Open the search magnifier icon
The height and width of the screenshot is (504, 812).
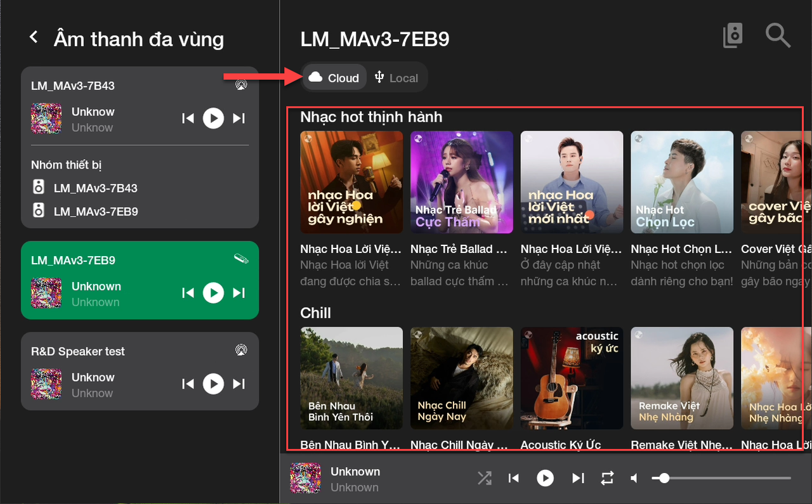[x=777, y=36]
